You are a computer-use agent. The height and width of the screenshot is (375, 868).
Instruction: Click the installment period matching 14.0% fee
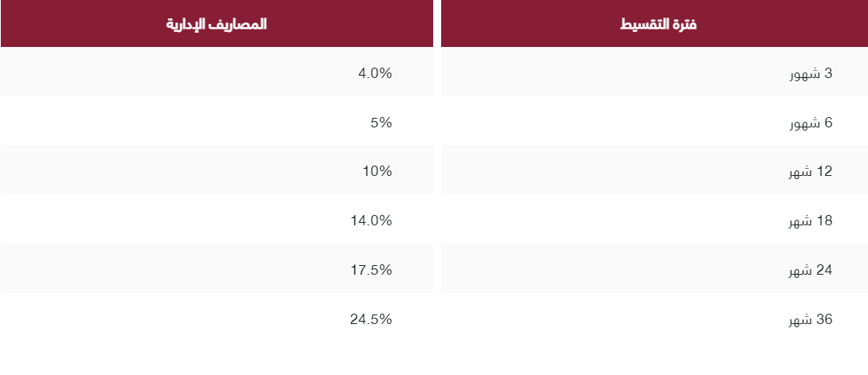point(811,221)
